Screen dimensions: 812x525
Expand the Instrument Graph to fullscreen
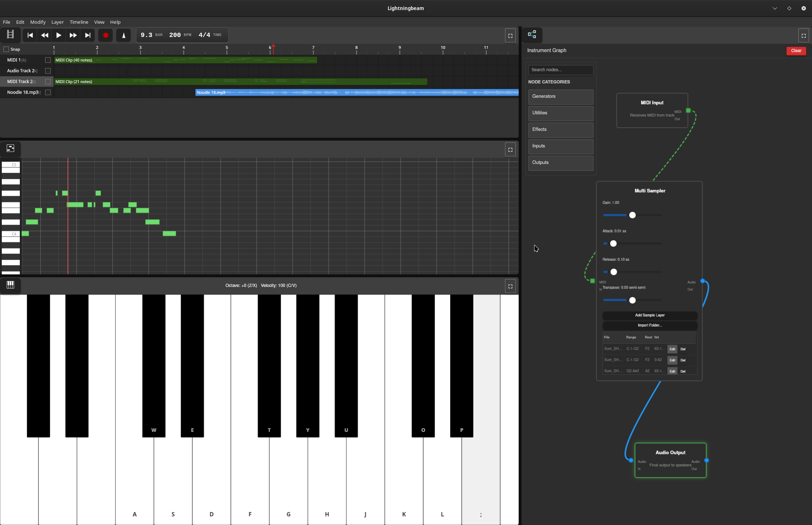coord(803,35)
